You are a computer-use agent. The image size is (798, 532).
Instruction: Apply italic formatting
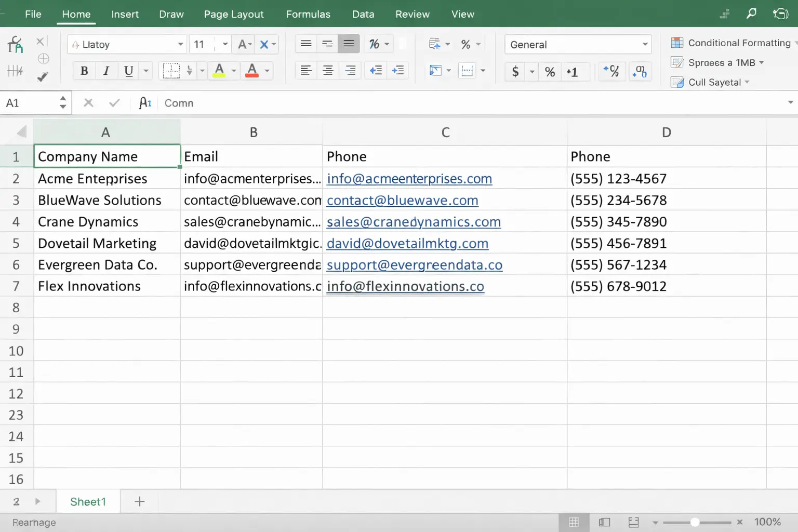click(106, 71)
